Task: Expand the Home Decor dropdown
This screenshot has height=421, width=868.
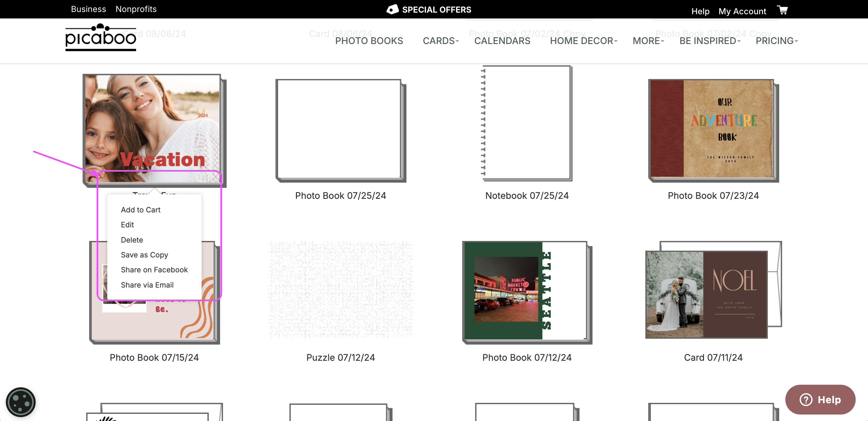Action: click(584, 41)
